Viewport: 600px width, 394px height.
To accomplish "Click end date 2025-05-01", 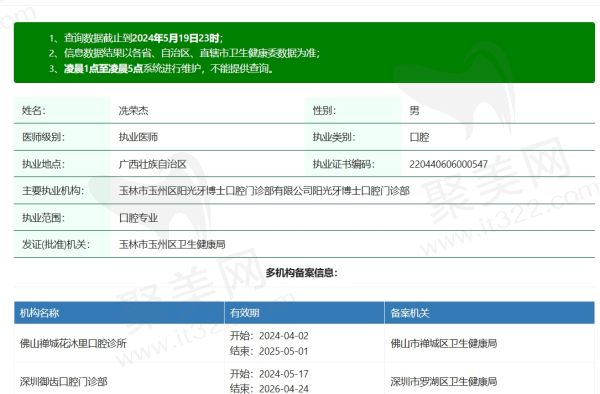I will point(284,351).
